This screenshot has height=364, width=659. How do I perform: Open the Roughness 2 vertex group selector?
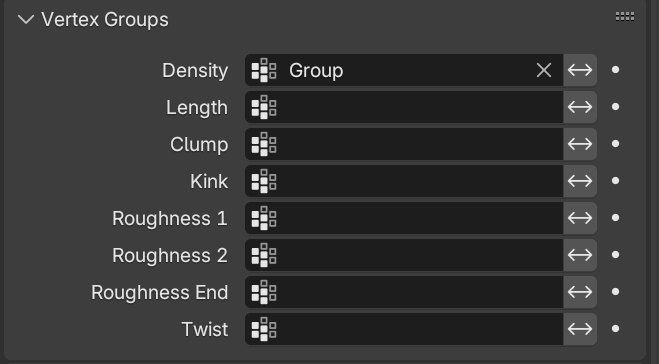404,255
